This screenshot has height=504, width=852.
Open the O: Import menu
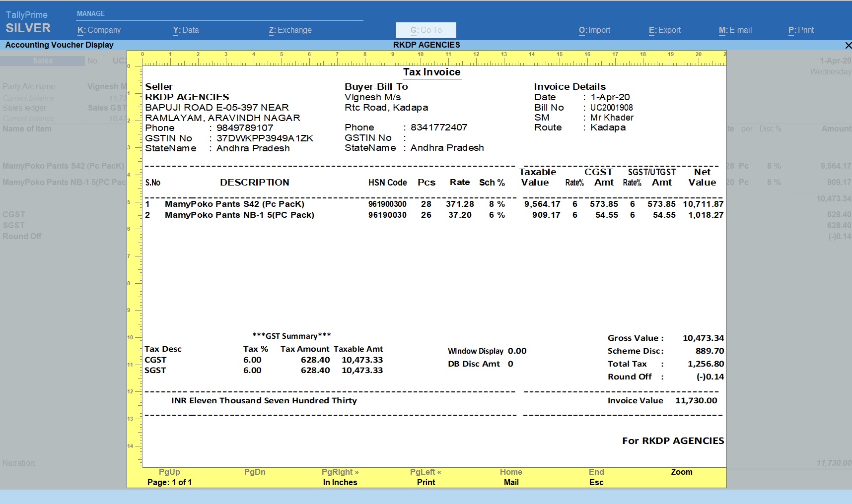click(594, 30)
